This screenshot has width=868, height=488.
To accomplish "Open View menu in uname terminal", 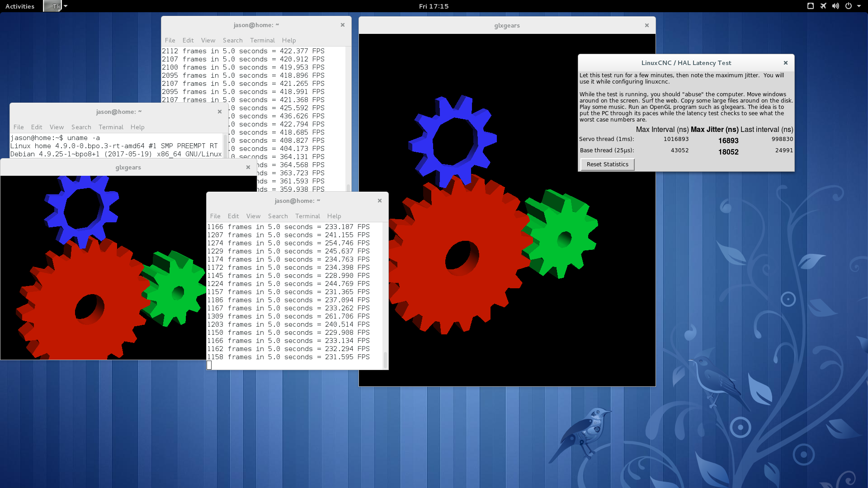I will (57, 127).
